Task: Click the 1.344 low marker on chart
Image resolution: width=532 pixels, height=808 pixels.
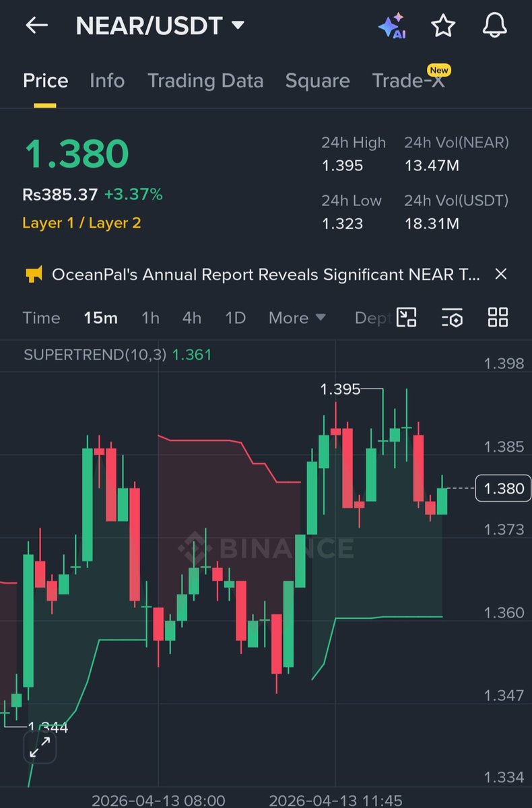Action: (x=48, y=727)
